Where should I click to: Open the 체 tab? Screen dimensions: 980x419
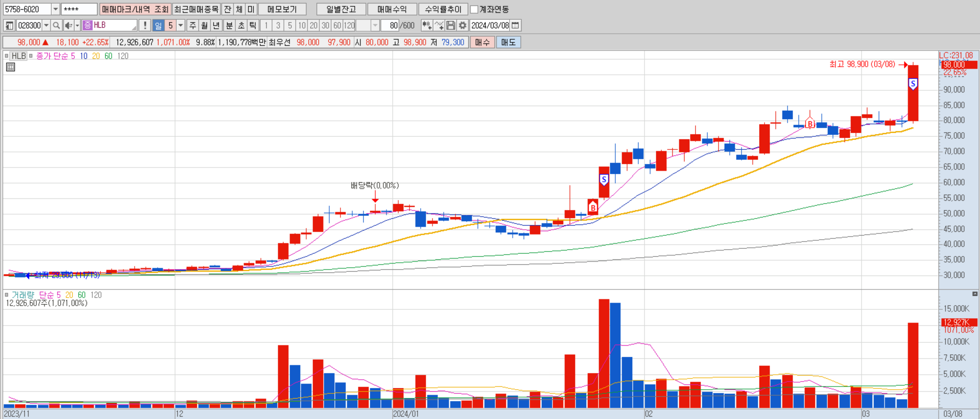[239, 9]
